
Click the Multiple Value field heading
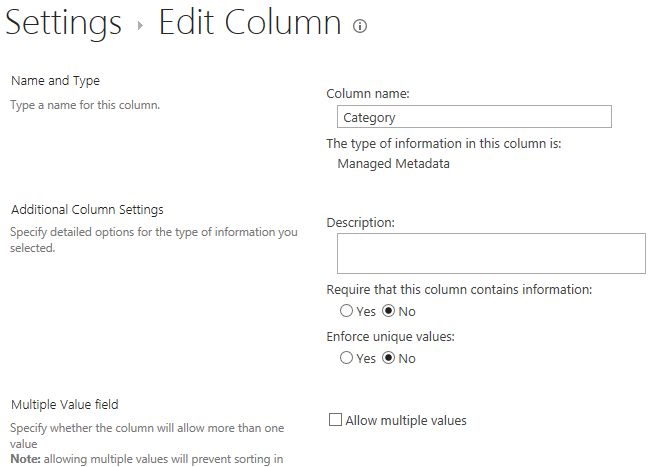click(65, 405)
